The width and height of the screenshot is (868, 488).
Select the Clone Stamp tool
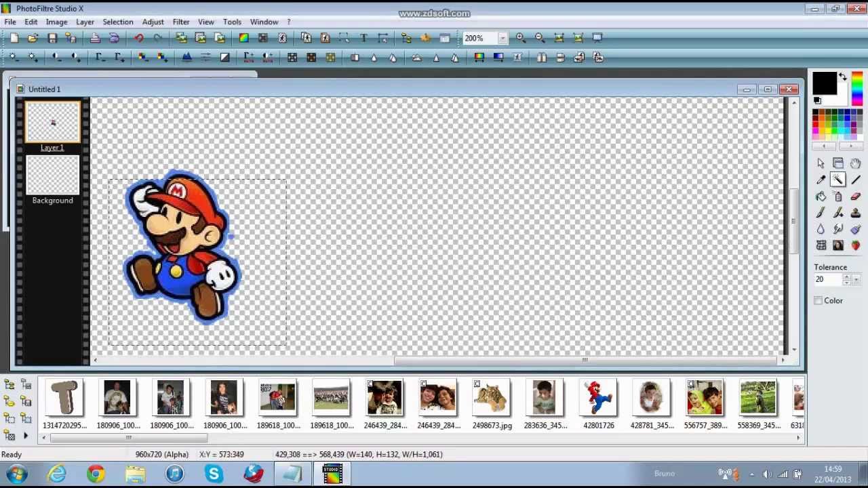(x=855, y=212)
